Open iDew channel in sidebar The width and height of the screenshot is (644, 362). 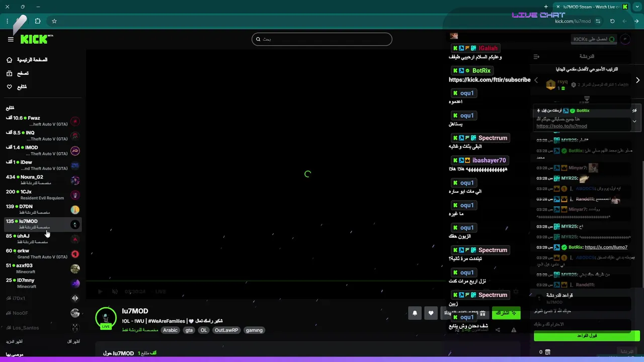pyautogui.click(x=42, y=165)
